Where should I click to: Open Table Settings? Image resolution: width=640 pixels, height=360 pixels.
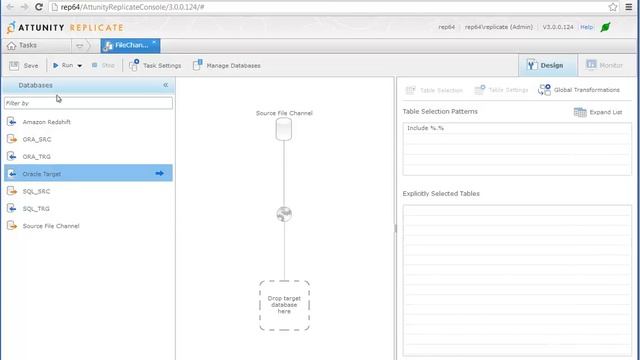pos(501,90)
